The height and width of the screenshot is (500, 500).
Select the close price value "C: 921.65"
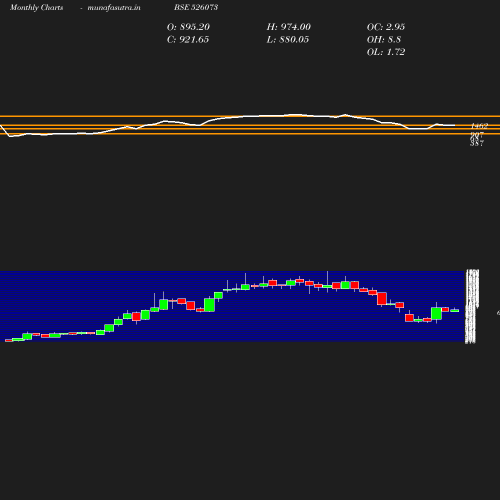click(188, 40)
